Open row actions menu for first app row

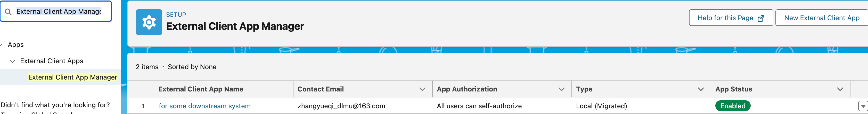click(862, 106)
